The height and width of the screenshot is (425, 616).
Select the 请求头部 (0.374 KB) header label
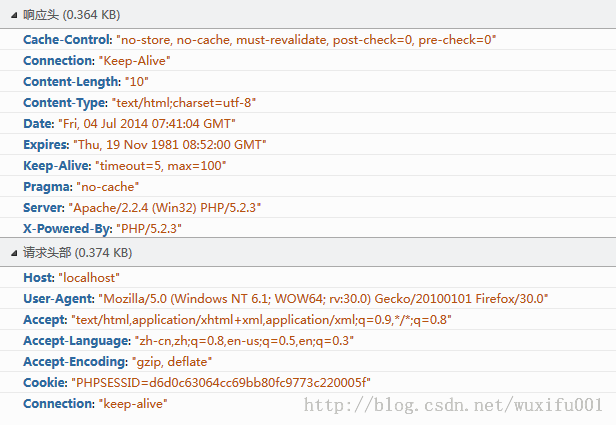point(77,253)
